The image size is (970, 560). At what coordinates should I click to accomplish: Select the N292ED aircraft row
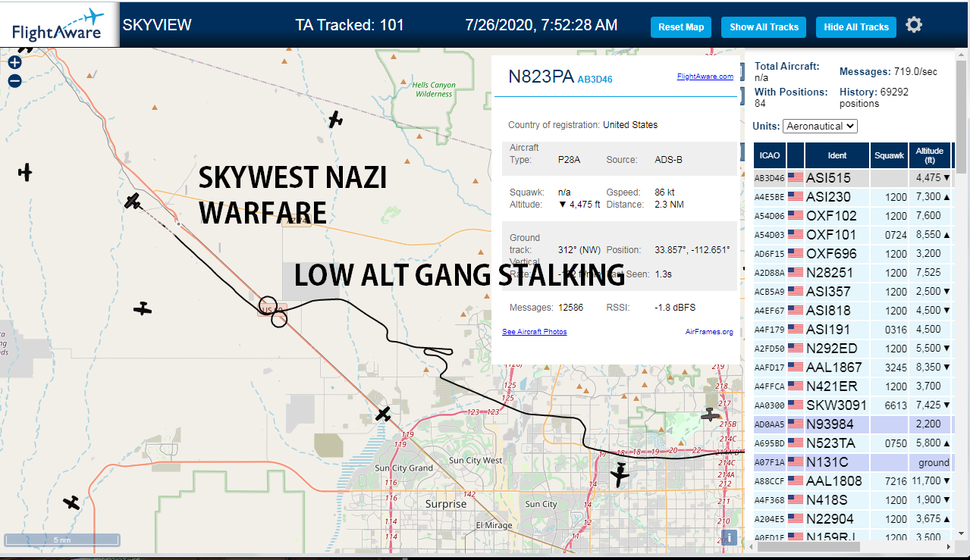pos(852,349)
